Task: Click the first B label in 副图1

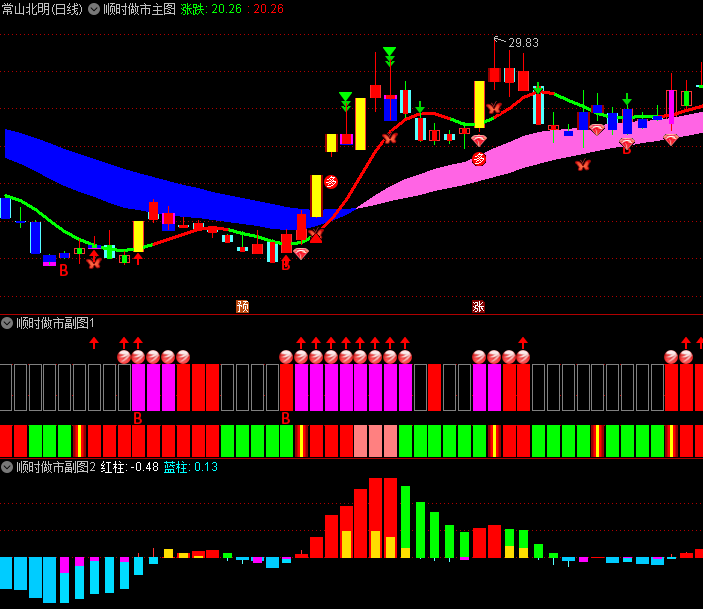Action: (x=138, y=418)
